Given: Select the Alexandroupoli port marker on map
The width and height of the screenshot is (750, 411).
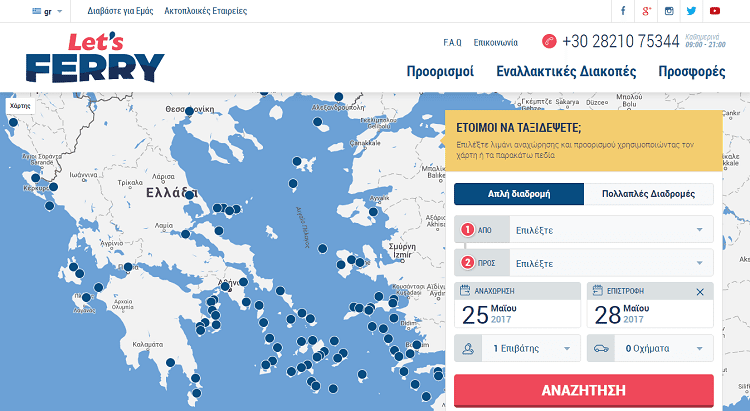Looking at the screenshot, I should [x=339, y=97].
